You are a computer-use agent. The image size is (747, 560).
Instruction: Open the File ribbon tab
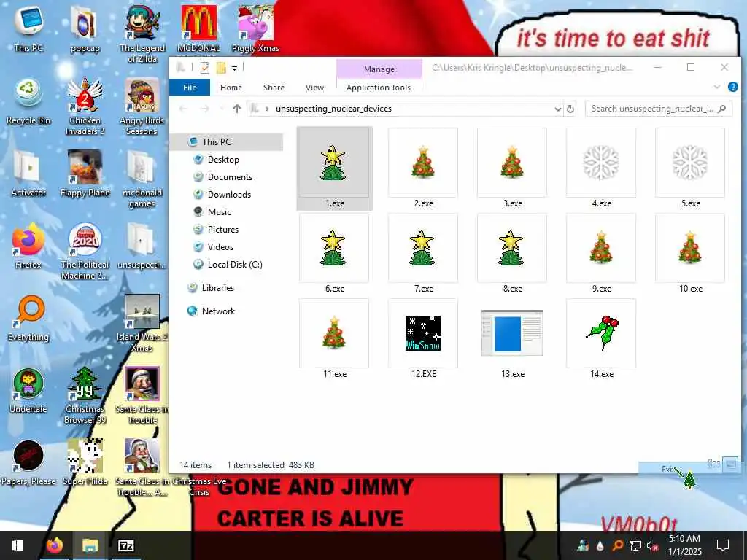[x=190, y=87]
